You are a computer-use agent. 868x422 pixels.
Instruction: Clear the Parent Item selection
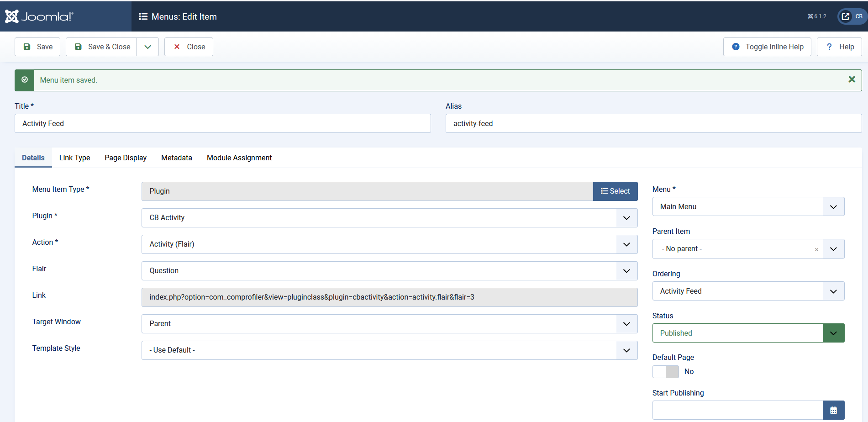[x=816, y=249]
